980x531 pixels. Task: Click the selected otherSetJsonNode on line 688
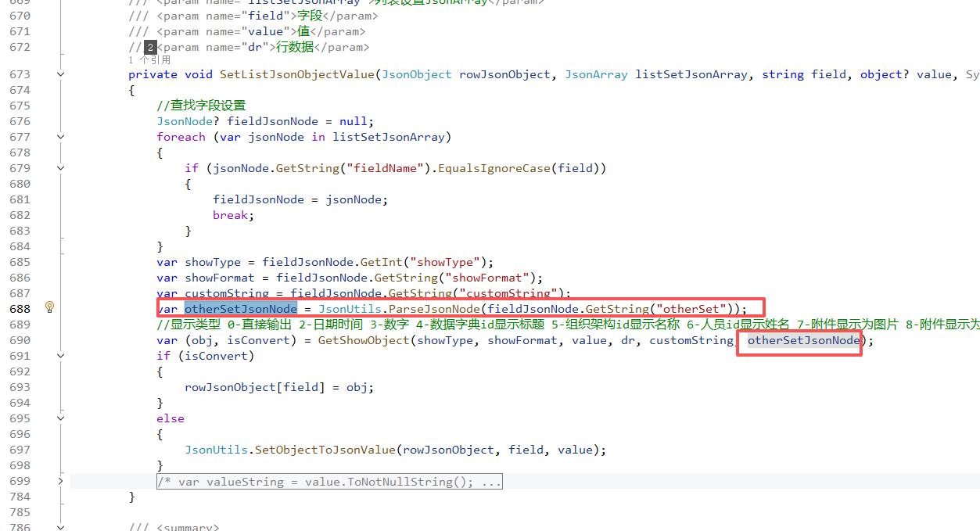tap(240, 309)
